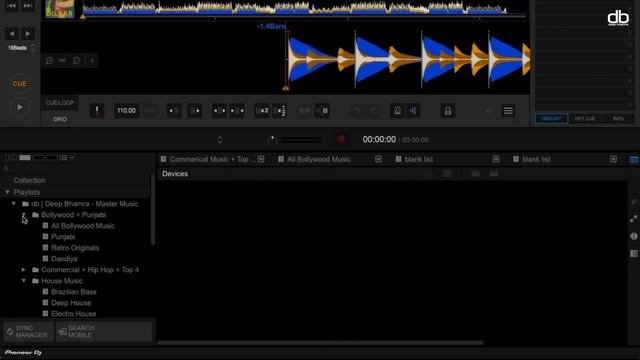Shift the beat grid left
Screen dimensions: 640x360
click(x=174, y=111)
